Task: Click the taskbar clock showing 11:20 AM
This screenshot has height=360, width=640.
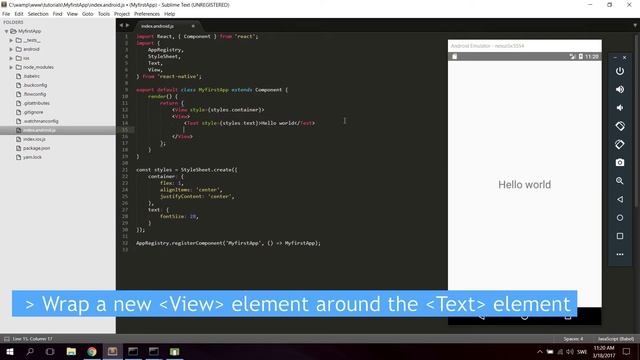Action: pos(604,351)
